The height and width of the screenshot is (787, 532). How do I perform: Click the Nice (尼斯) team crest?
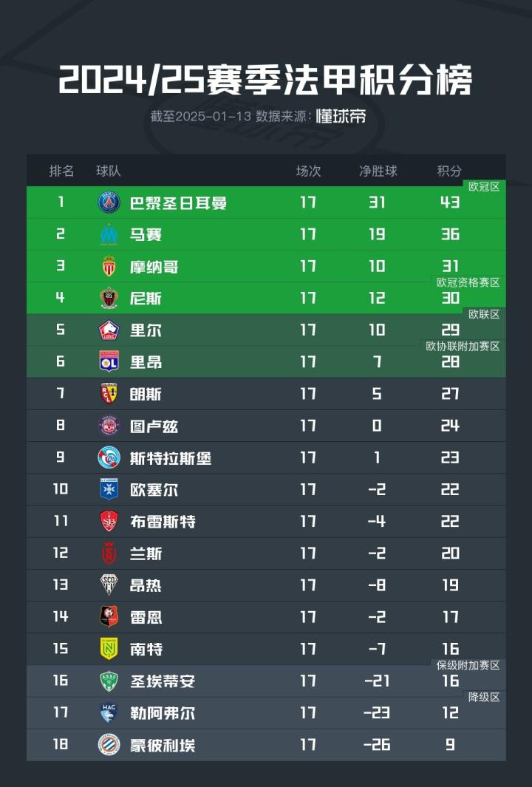[x=109, y=298]
